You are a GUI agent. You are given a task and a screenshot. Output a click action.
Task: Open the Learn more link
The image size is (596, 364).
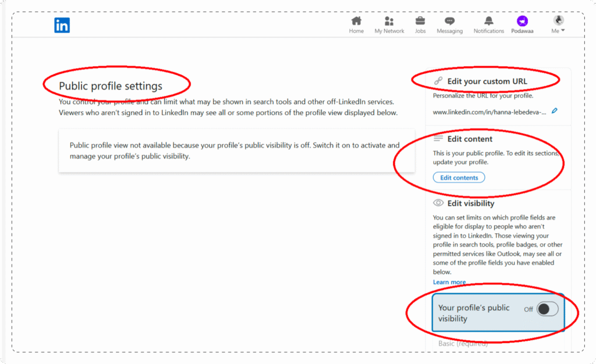(449, 282)
